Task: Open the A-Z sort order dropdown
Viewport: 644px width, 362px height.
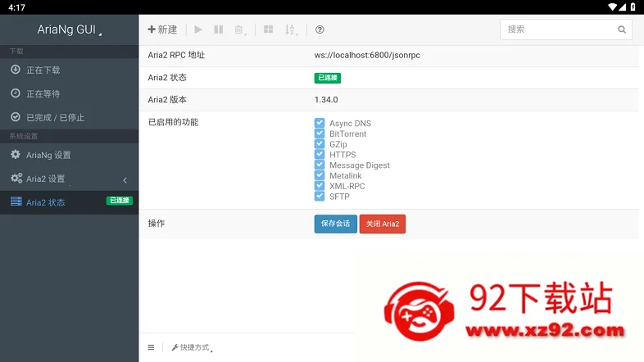Action: point(291,29)
